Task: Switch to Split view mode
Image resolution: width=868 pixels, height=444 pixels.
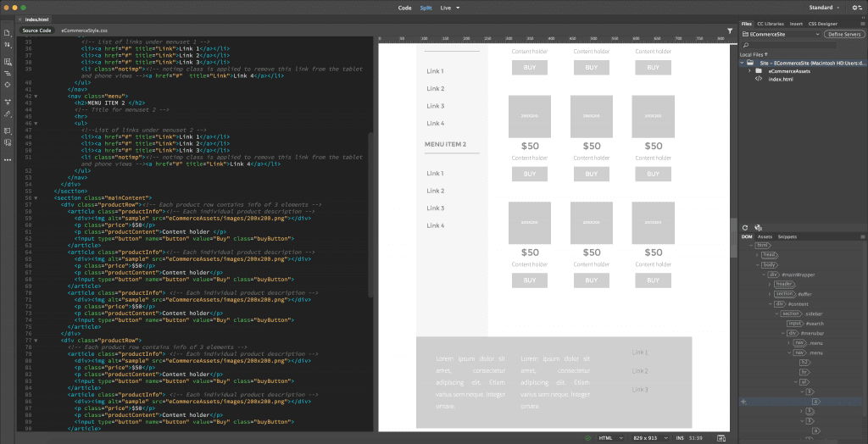Action: click(x=426, y=8)
